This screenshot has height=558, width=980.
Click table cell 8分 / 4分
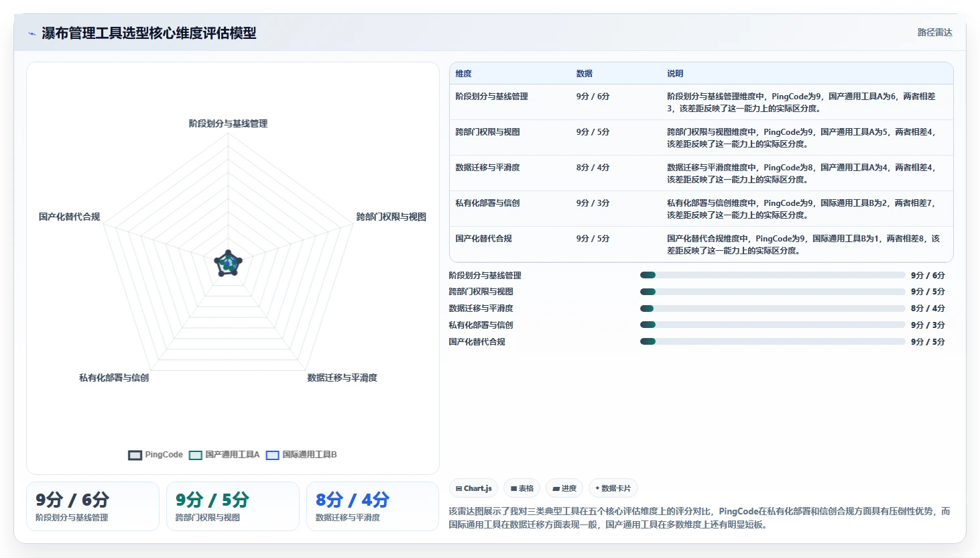point(593,168)
